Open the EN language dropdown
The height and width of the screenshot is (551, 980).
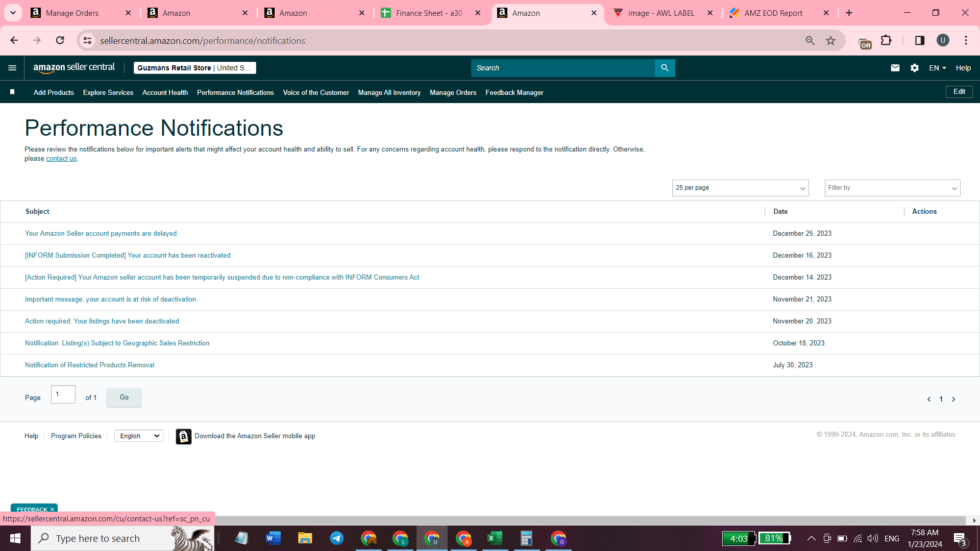938,68
